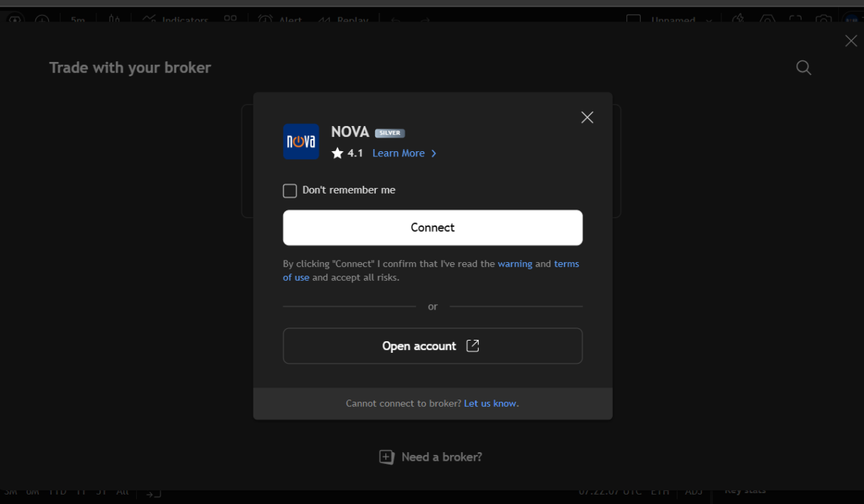
Task: Close the Trade with your broker panel
Action: tap(851, 41)
